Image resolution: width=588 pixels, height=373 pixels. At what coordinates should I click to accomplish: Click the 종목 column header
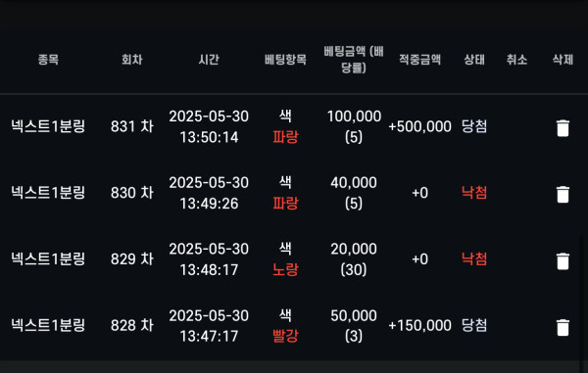coord(48,60)
